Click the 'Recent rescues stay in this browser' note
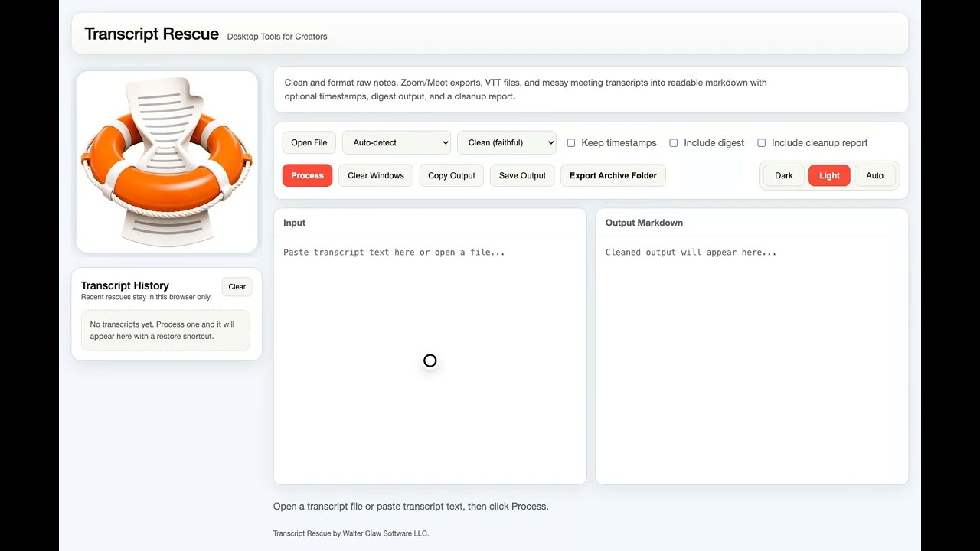Viewport: 980px width, 551px height. coord(146,297)
